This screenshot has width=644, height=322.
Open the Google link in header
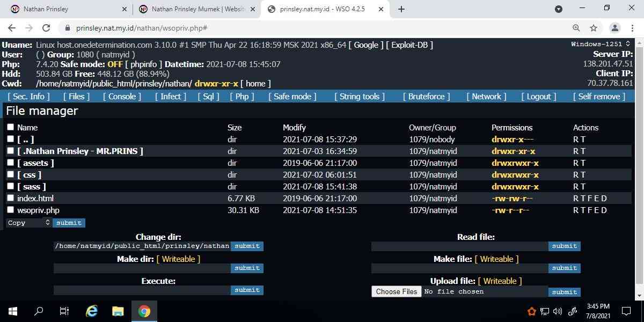366,45
